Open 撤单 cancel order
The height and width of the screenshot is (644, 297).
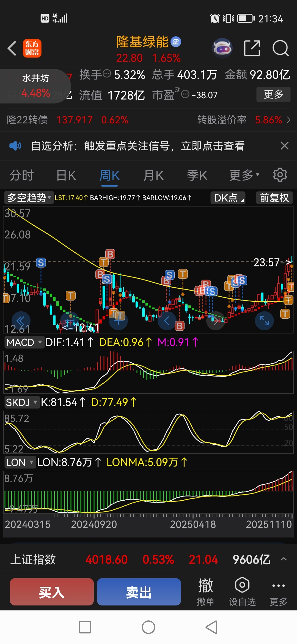pyautogui.click(x=205, y=592)
